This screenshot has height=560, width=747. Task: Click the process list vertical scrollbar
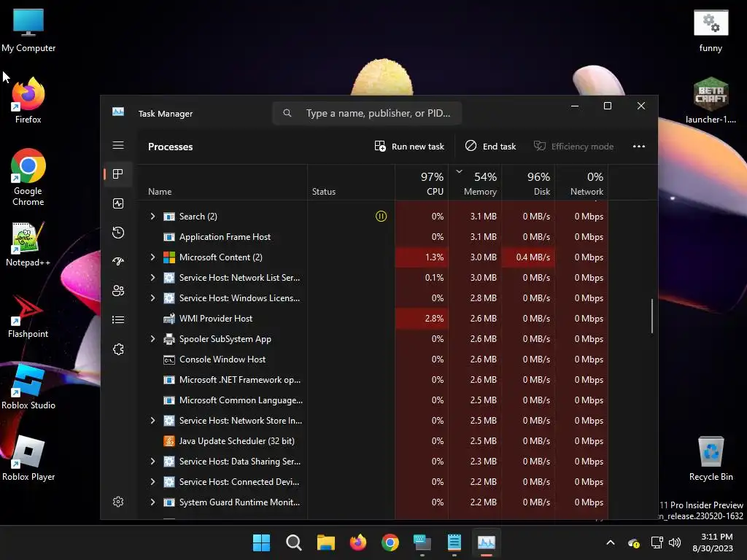tap(651, 316)
